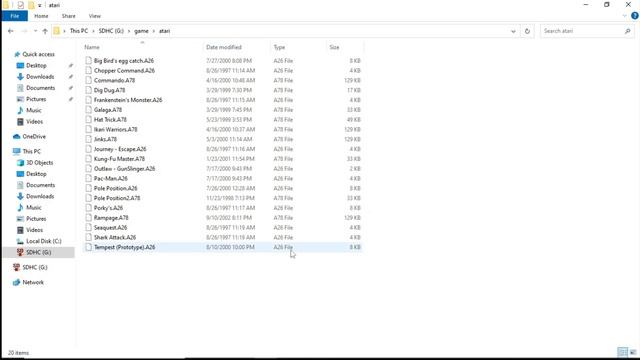Screen dimensions: 640x360
Task: Switch to Large icons view button
Action: pyautogui.click(x=632, y=352)
